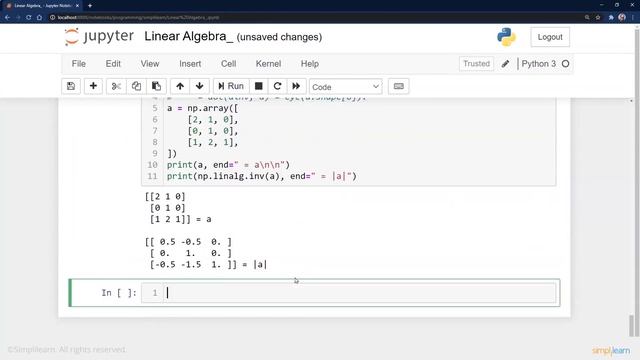The height and width of the screenshot is (360, 640).
Task: Click the Python 3 kernel indicator circle
Action: (x=565, y=64)
